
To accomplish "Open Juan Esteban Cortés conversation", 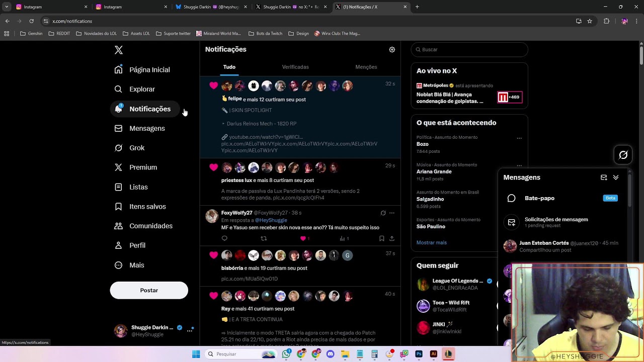I will pos(562,246).
